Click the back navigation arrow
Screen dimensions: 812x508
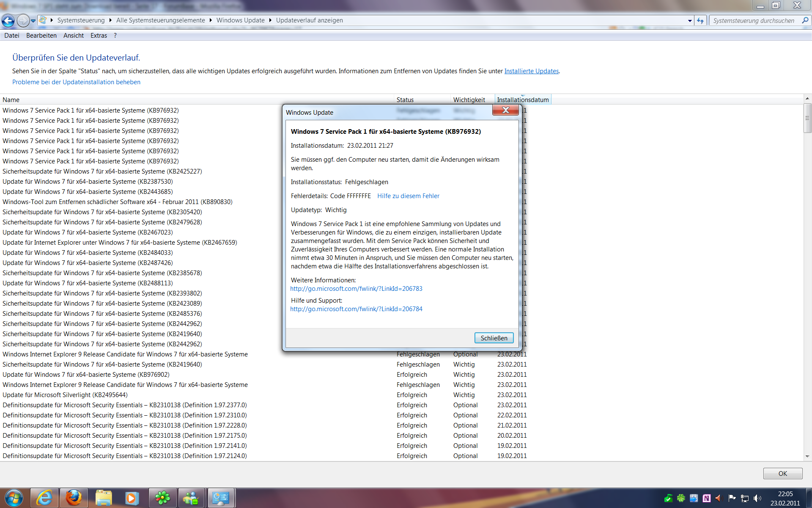(8, 20)
